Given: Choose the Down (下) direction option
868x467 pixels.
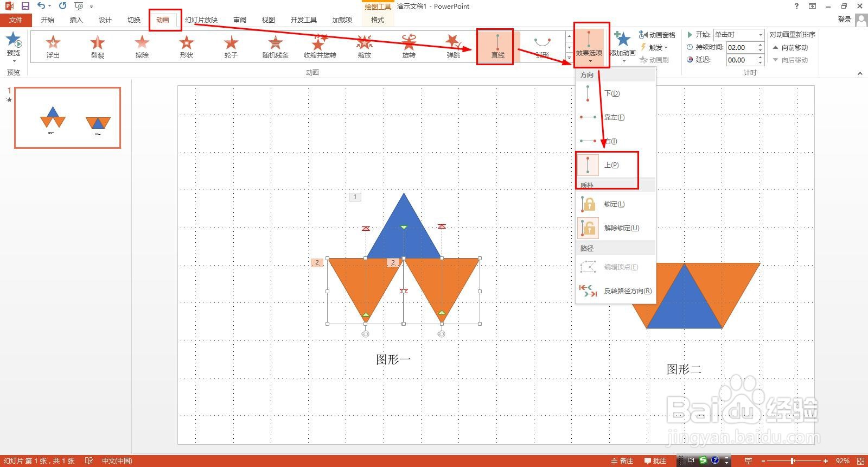Looking at the screenshot, I should pos(616,93).
